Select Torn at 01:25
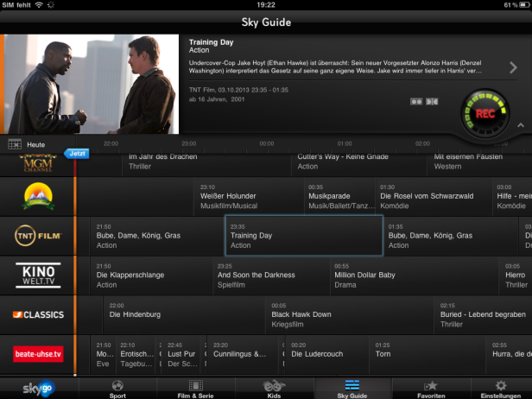Viewport: 532px width, 399px height. [x=427, y=354]
